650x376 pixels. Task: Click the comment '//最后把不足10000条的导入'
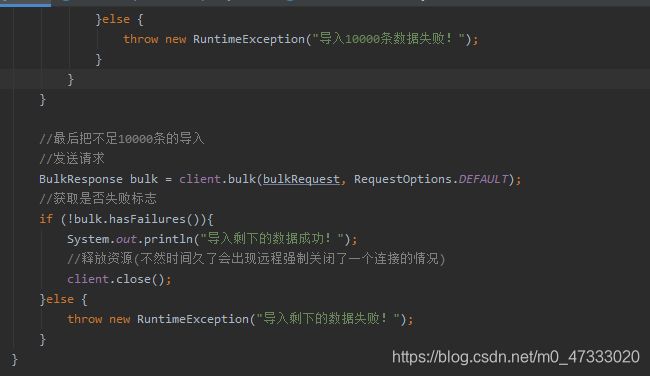[x=121, y=138]
